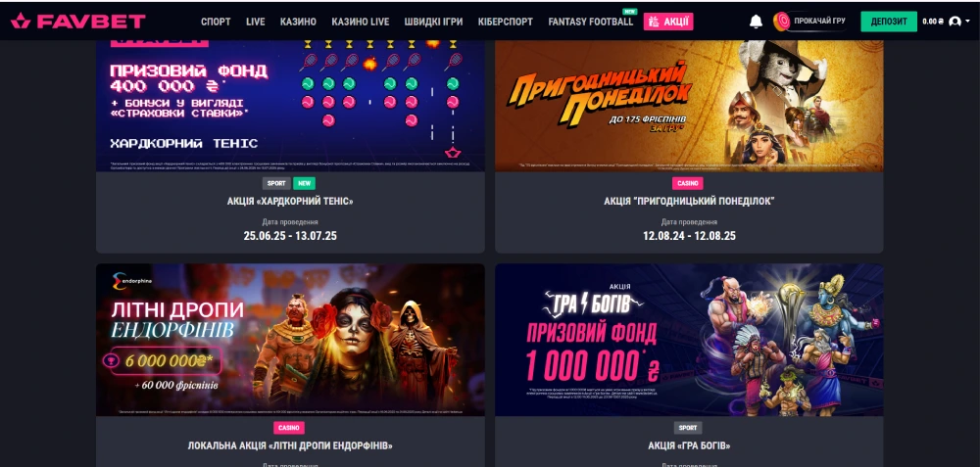Click the Депозит button
The image size is (980, 467).
click(x=889, y=22)
